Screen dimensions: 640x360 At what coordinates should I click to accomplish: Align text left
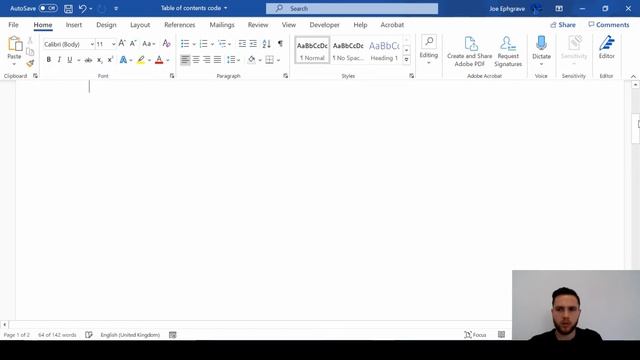(185, 60)
